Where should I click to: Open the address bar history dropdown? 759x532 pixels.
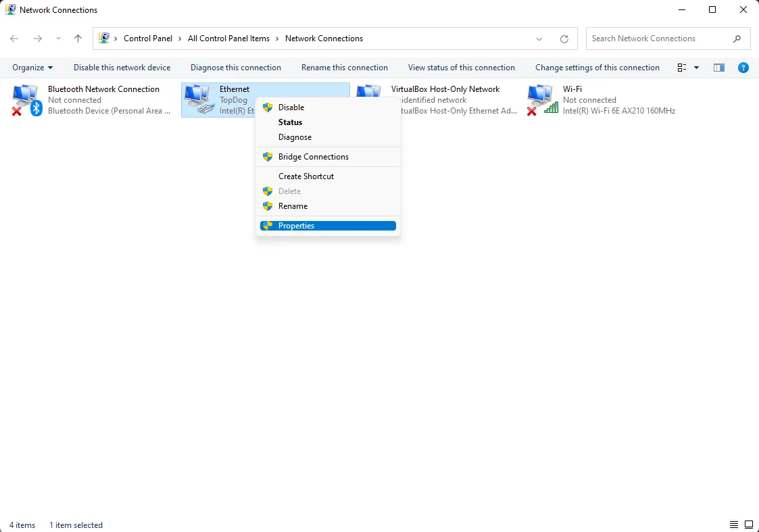(x=539, y=39)
